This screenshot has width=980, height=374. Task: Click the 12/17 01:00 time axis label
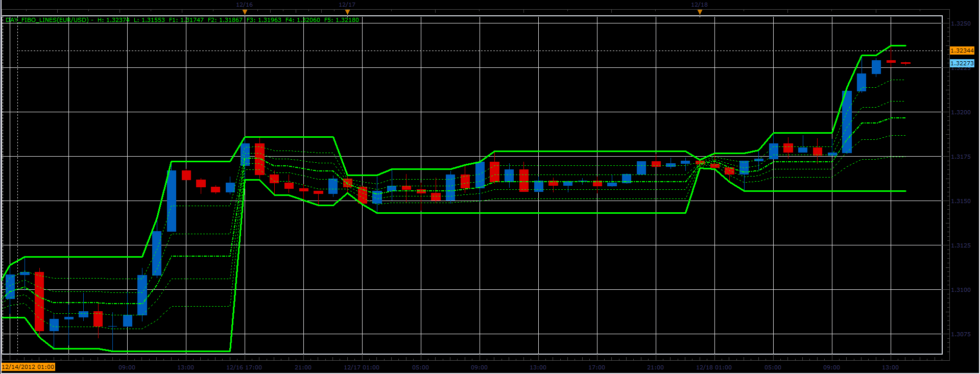362,367
